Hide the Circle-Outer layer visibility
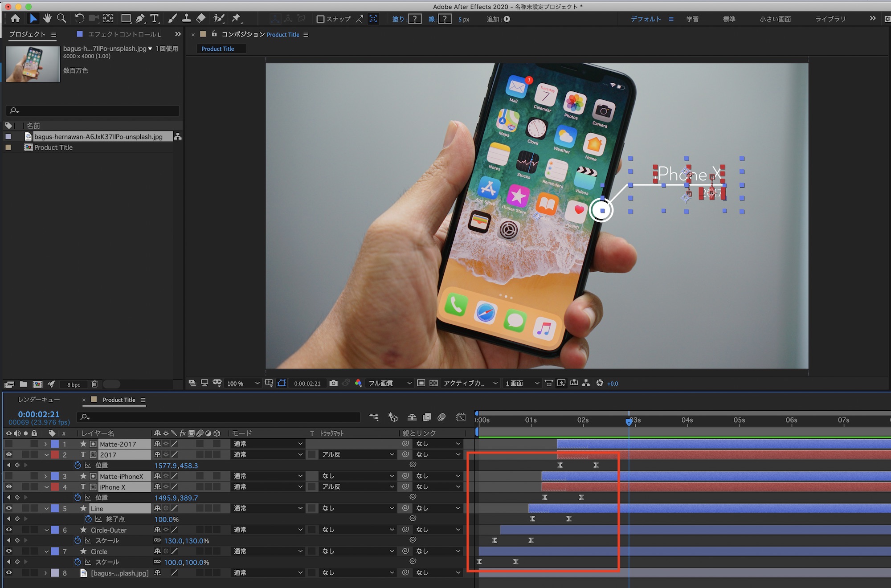Image resolution: width=891 pixels, height=588 pixels. (8, 530)
